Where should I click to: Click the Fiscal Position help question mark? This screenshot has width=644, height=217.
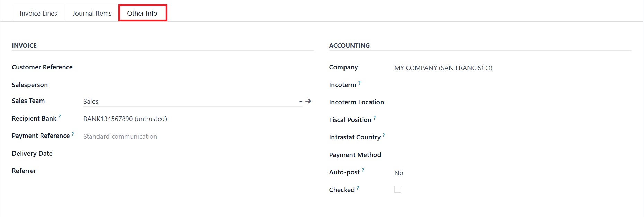tap(375, 118)
